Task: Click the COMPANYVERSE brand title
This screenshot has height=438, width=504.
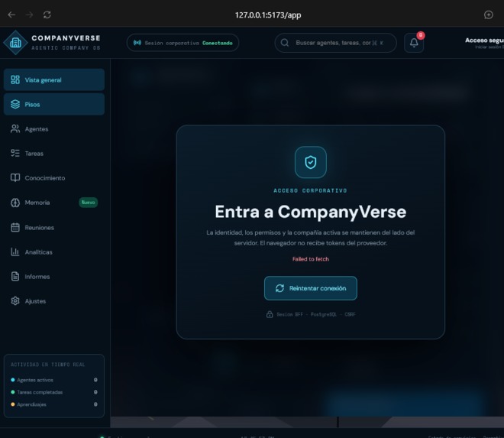Action: (66, 38)
